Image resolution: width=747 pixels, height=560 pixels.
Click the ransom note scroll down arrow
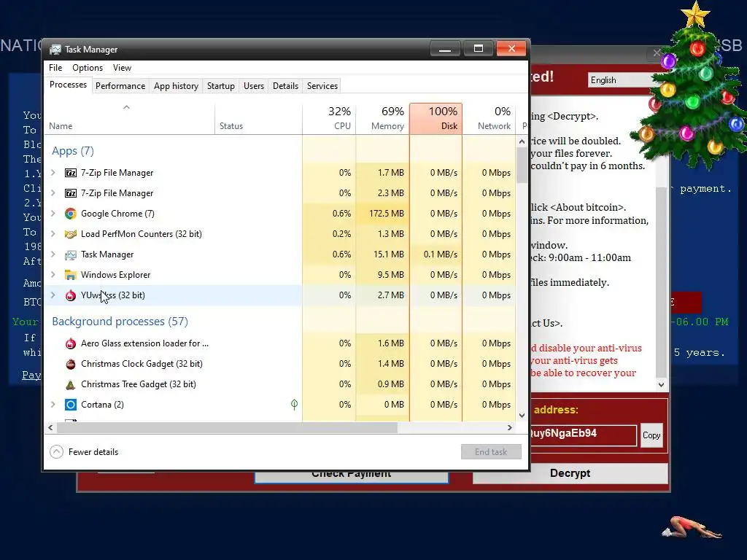(661, 385)
